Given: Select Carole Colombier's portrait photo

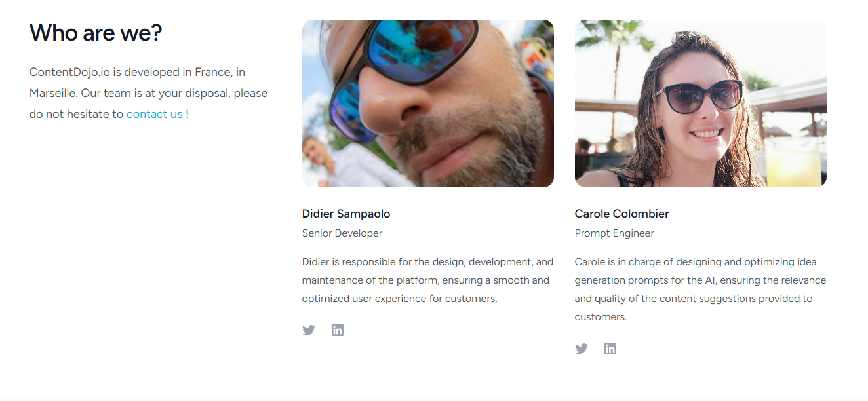Looking at the screenshot, I should coord(700,104).
